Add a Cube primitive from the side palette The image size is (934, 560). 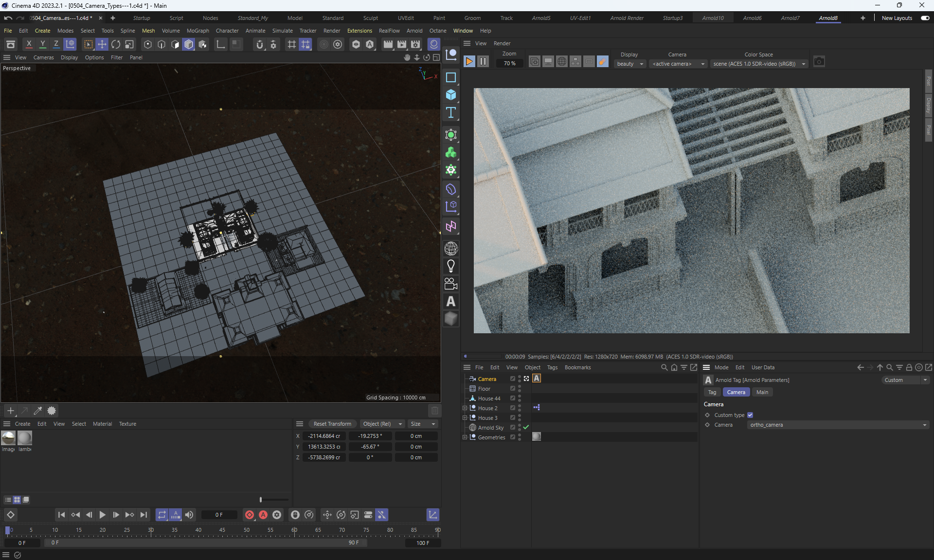click(x=451, y=95)
